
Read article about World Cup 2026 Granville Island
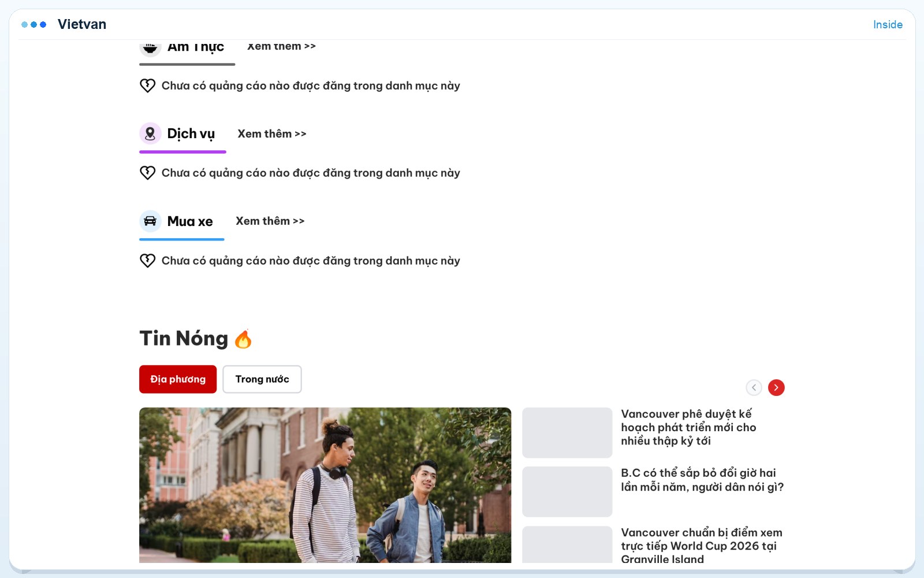[x=702, y=546]
